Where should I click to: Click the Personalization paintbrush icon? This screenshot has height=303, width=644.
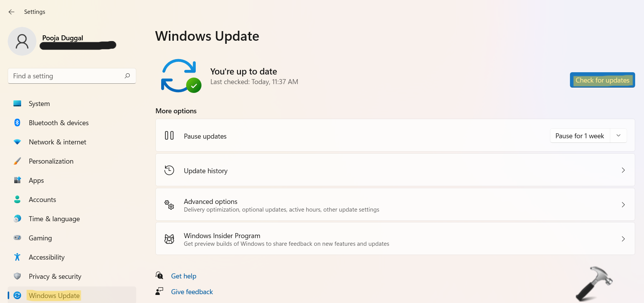[x=17, y=161]
